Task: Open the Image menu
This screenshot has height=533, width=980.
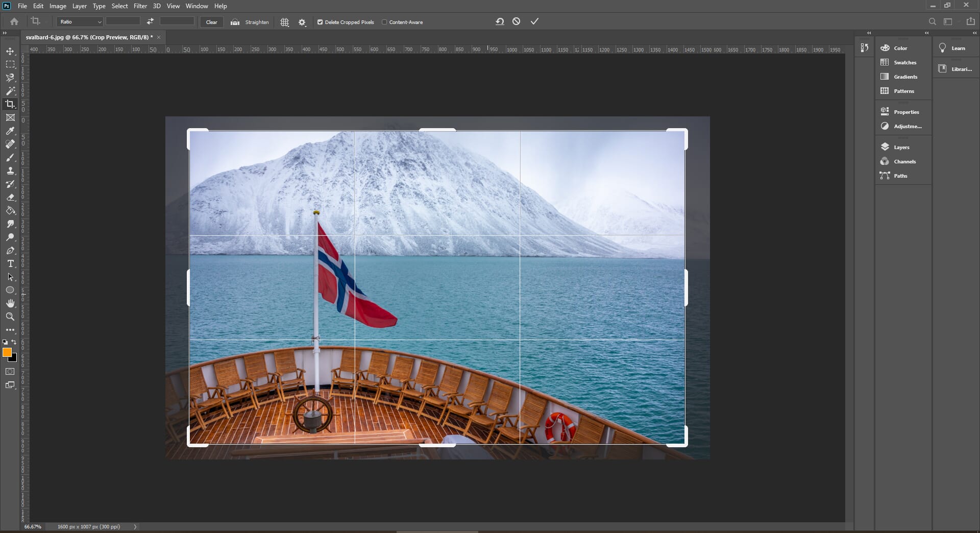Action: pyautogui.click(x=58, y=6)
